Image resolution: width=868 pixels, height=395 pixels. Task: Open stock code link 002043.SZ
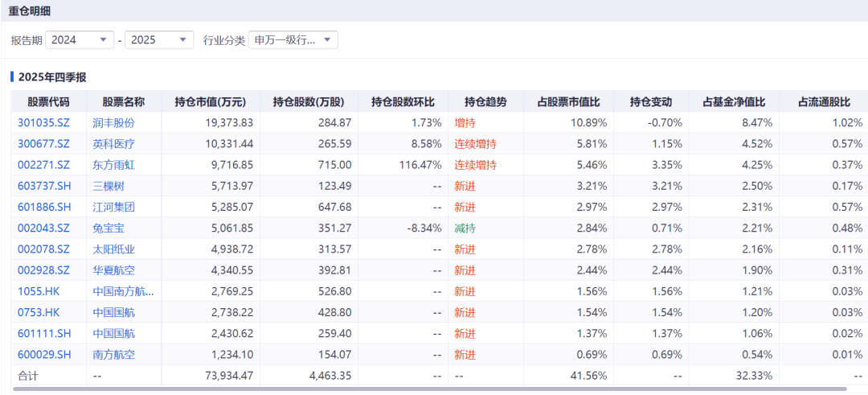[43, 228]
